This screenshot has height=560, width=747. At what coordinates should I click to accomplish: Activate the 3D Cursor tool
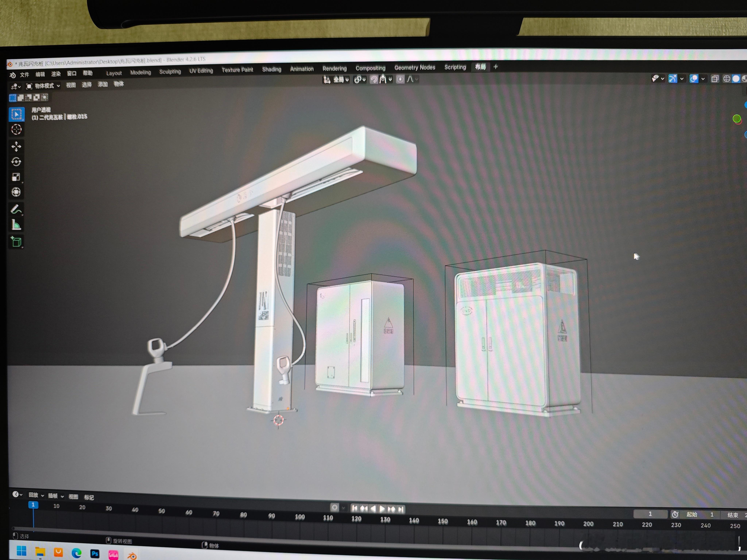[16, 130]
